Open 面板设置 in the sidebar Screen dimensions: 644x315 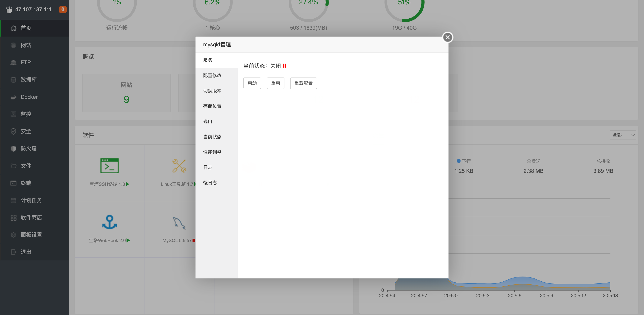tap(34, 235)
